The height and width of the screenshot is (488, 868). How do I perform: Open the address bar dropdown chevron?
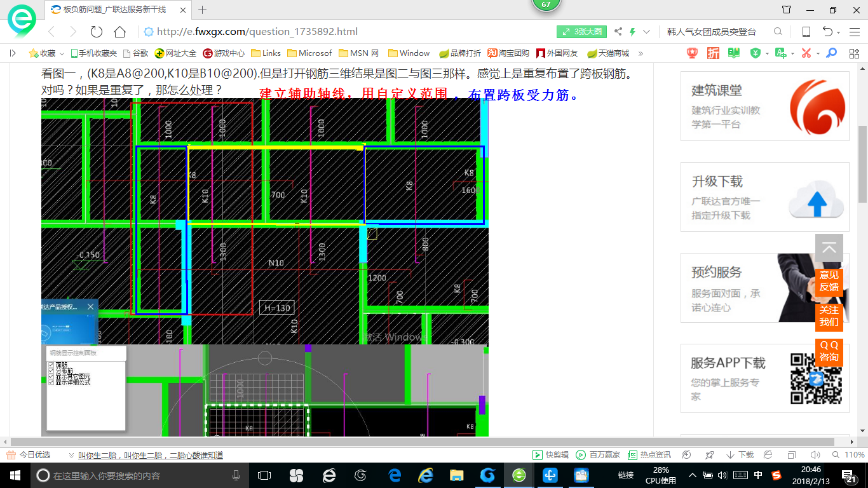[x=647, y=32]
